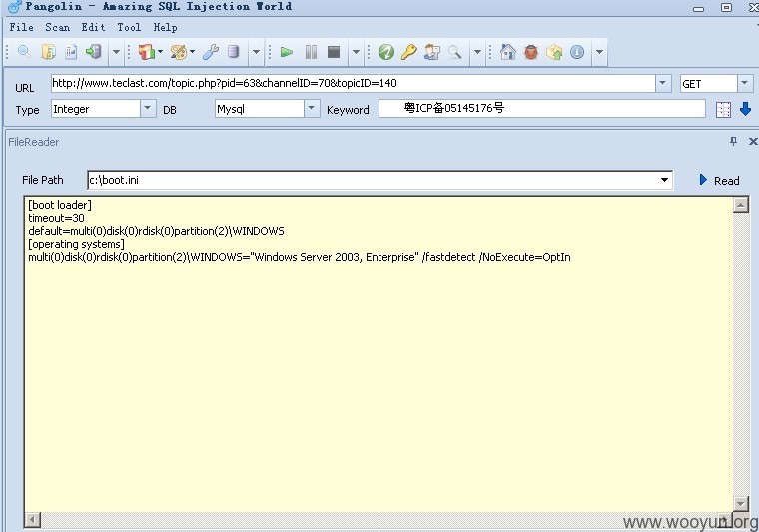Expand the URL history dropdown arrow
The image size is (759, 532).
(663, 83)
